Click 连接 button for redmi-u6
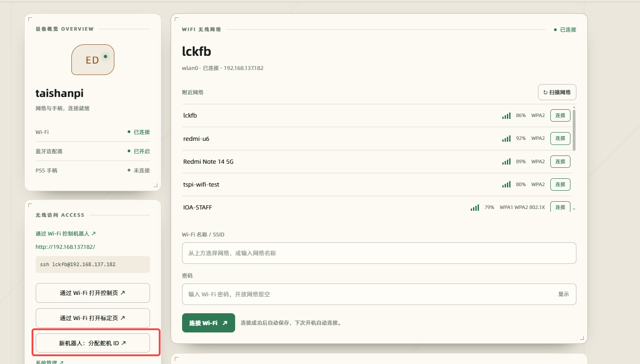The image size is (640, 364). tap(560, 139)
